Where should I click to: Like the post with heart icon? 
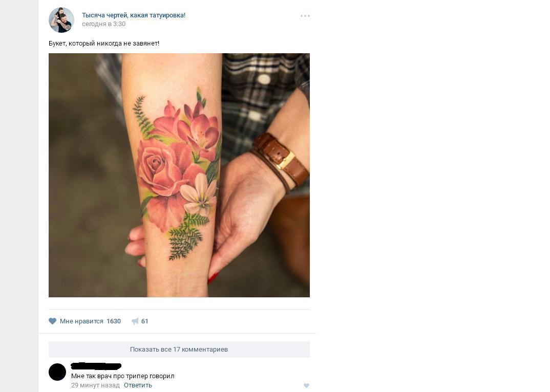coord(52,321)
